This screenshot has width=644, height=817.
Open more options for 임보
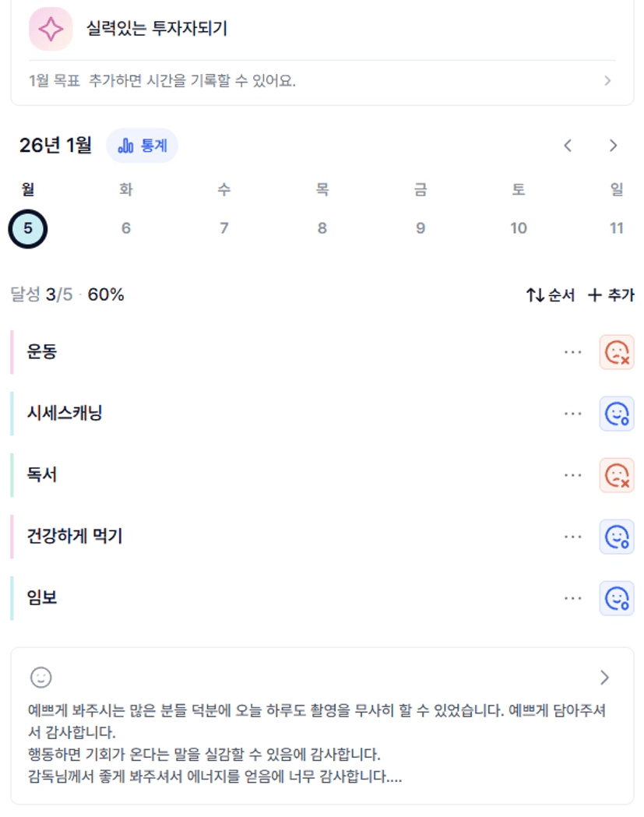coord(573,598)
